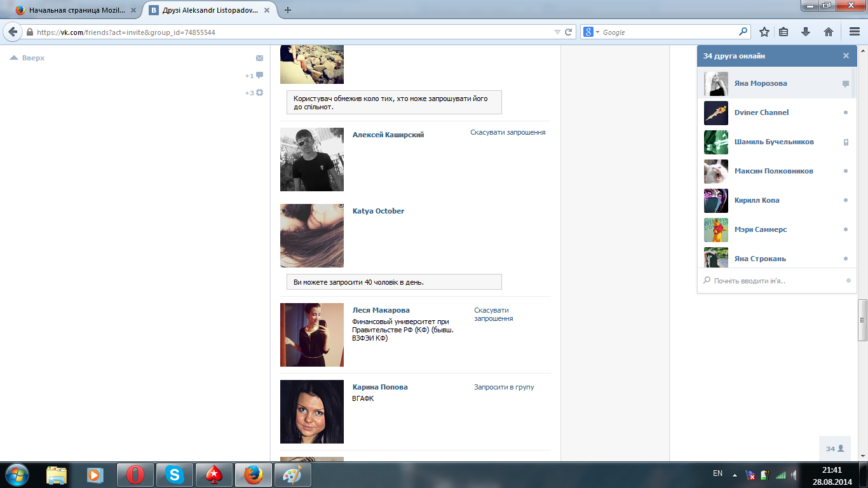Open the downloads arrow icon
Viewport: 868px width, 488px height.
[x=806, y=32]
